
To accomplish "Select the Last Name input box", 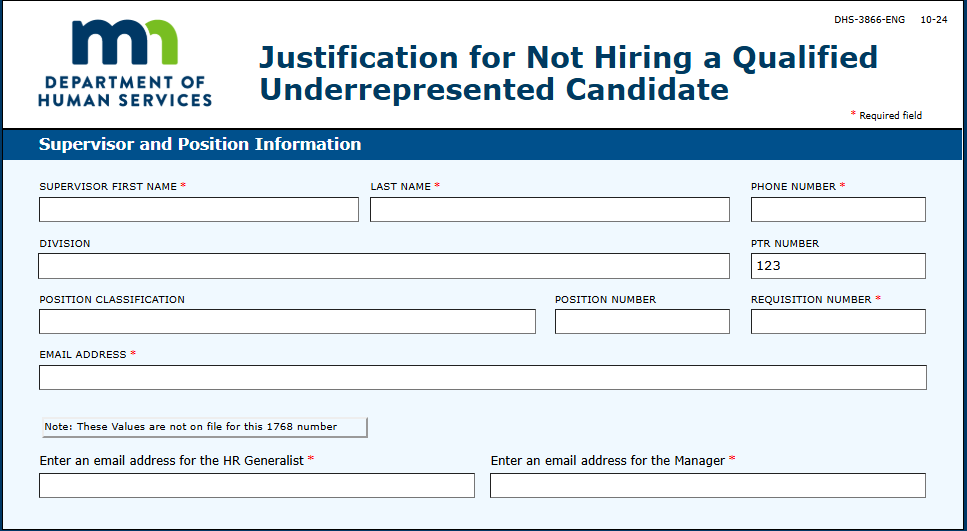I will click(x=549, y=210).
